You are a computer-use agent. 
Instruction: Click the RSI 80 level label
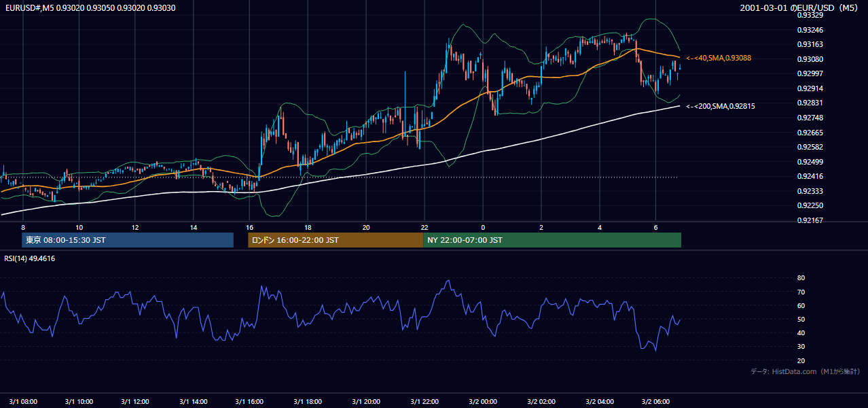tap(801, 278)
